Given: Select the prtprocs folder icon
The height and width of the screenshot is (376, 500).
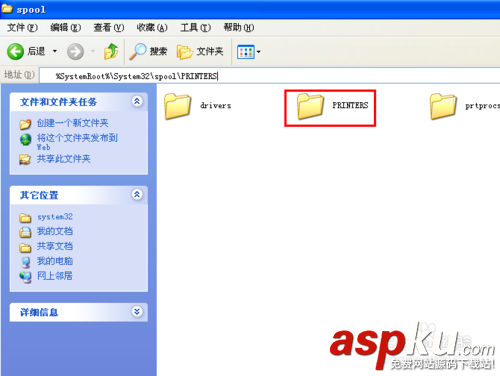Looking at the screenshot, I should tap(443, 106).
